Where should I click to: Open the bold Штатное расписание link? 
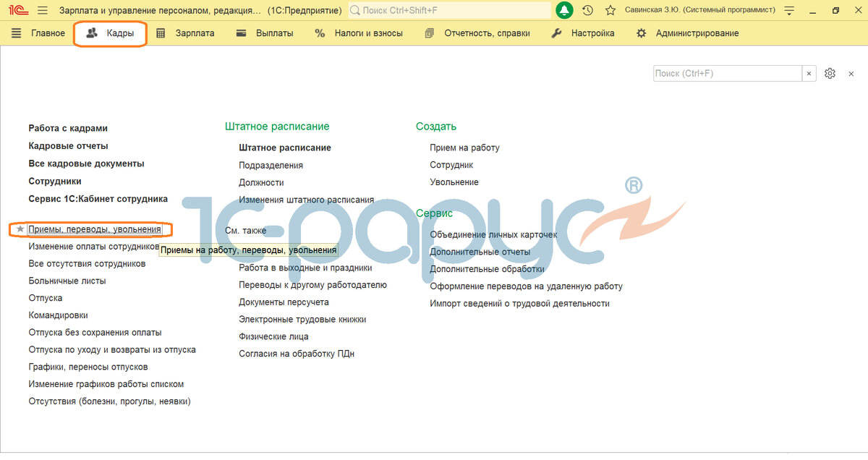tap(285, 148)
